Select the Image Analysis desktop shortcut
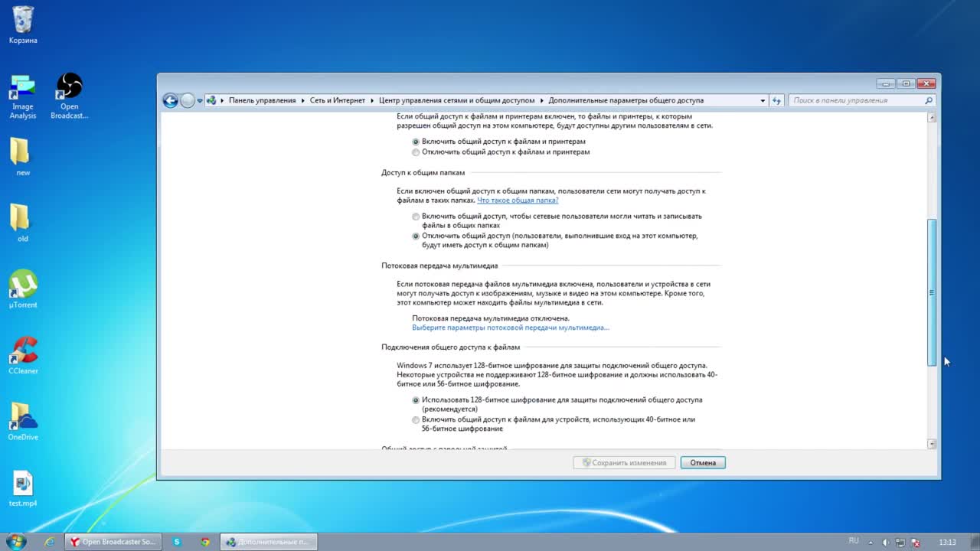980x551 pixels. click(x=22, y=96)
